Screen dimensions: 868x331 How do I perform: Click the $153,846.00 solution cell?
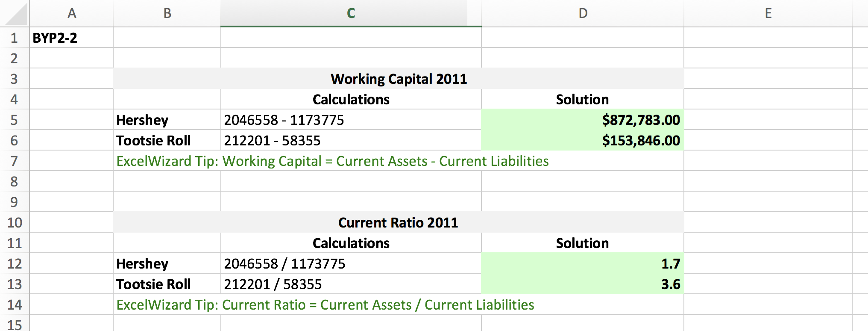(x=583, y=140)
